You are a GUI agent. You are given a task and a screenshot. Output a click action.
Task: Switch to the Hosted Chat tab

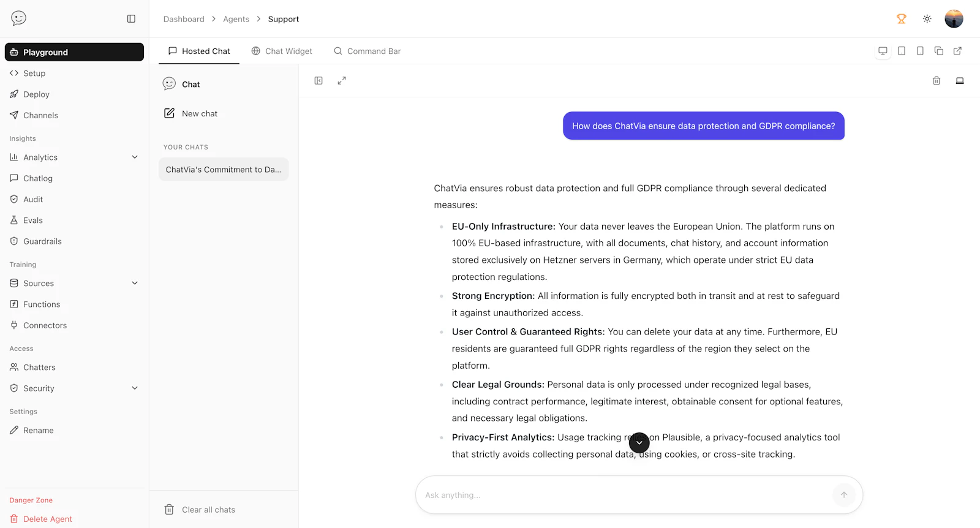pos(199,51)
